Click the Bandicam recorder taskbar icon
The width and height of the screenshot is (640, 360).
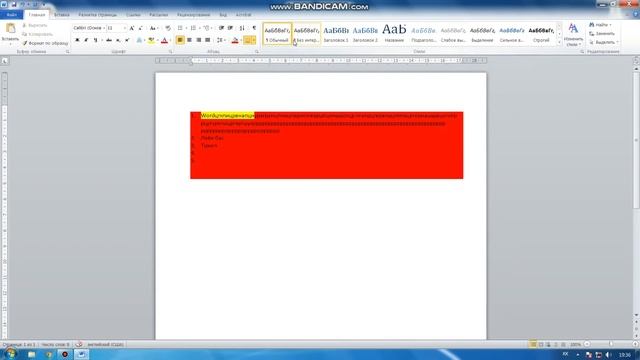click(x=64, y=354)
